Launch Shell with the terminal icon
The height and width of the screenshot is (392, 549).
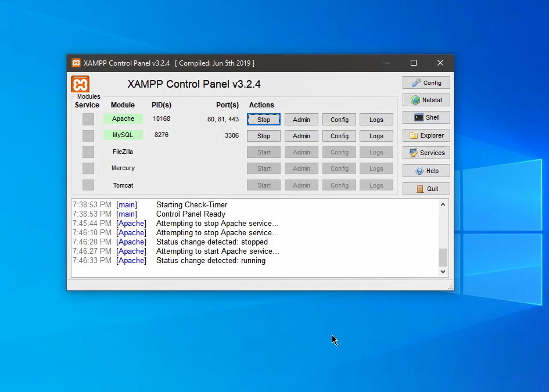pos(426,117)
